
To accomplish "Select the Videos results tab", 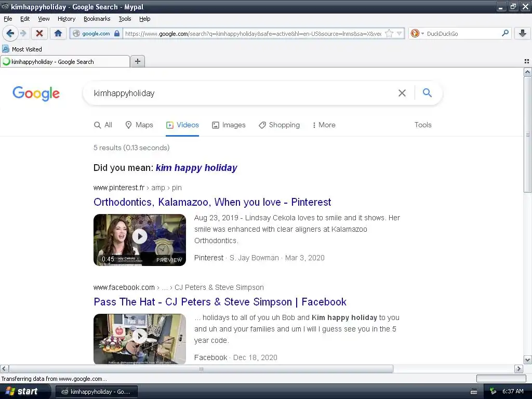I will coord(182,125).
